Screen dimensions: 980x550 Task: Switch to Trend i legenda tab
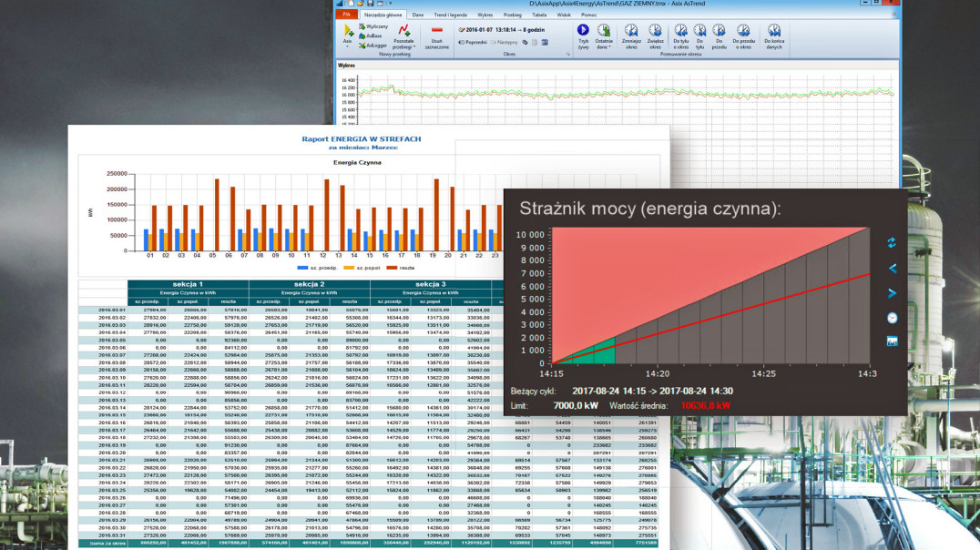451,15
